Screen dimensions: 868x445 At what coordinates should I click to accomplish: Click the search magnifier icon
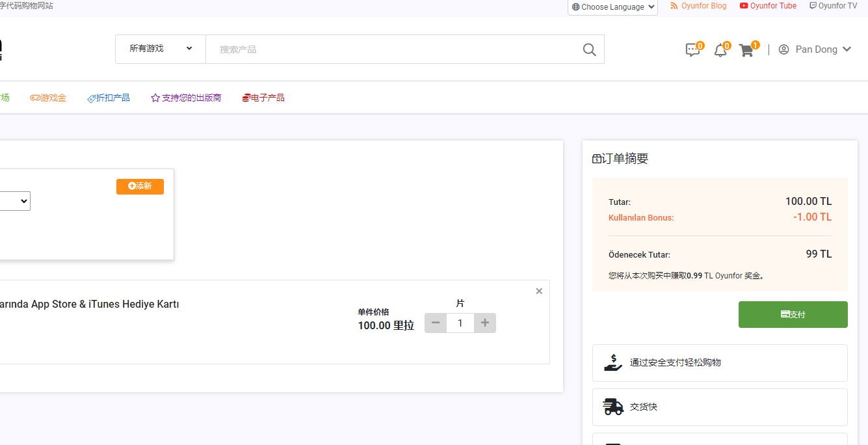pos(589,49)
